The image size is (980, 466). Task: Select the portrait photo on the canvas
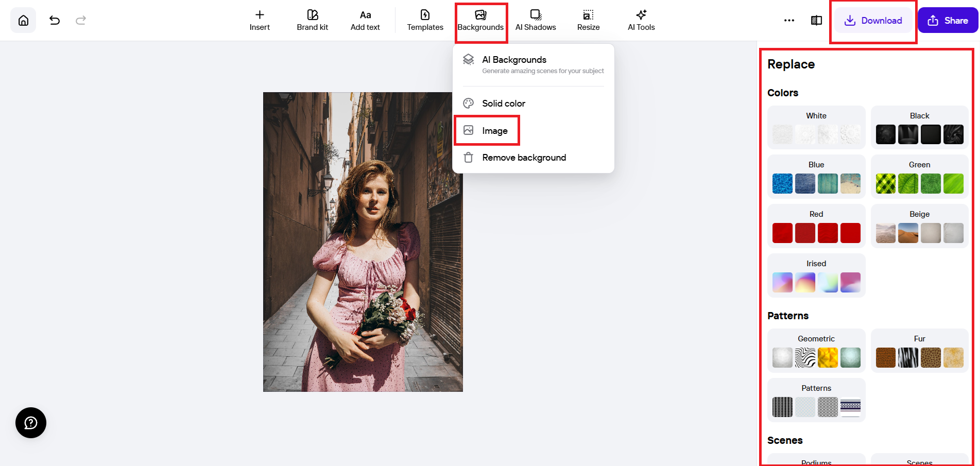pos(363,242)
